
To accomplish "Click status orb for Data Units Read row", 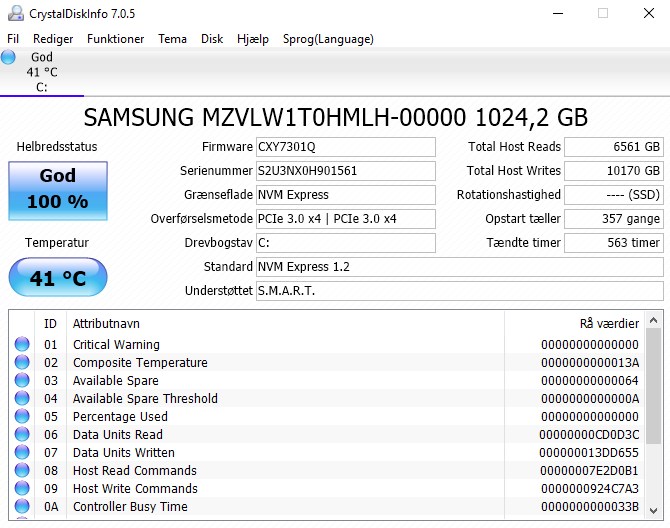I will (22, 435).
